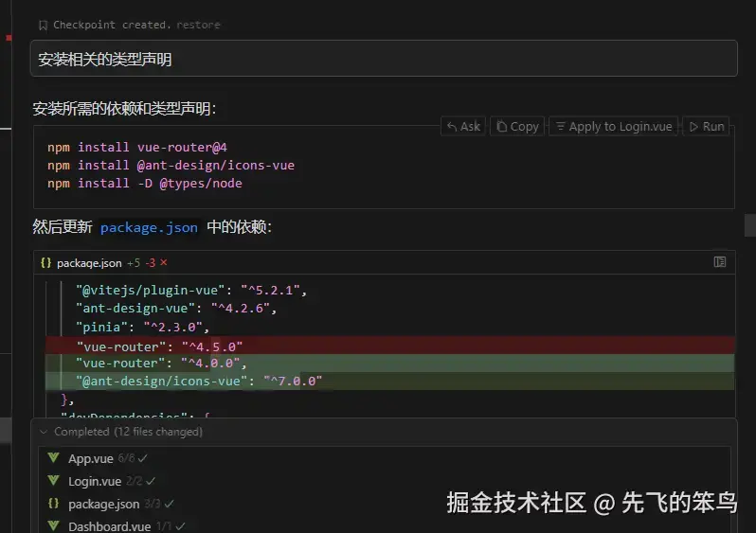Viewport: 756px width, 533px height.
Task: Click the checkmark beside Login.vue 2/2
Action: click(x=151, y=481)
